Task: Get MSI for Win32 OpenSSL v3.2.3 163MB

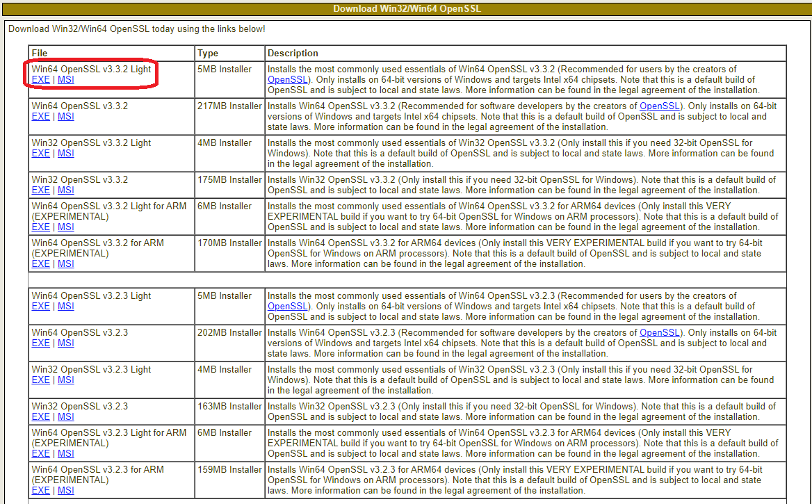Action: tap(66, 416)
